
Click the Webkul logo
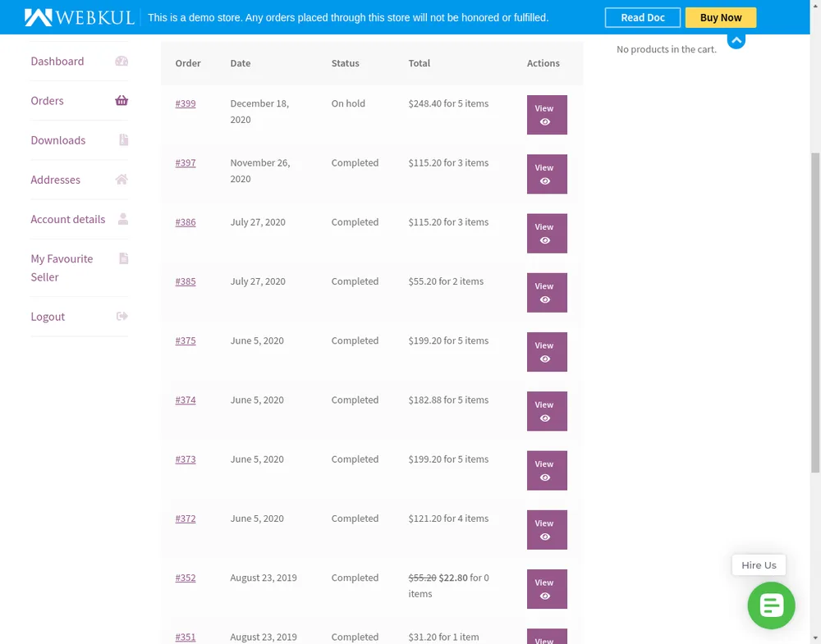click(x=79, y=17)
